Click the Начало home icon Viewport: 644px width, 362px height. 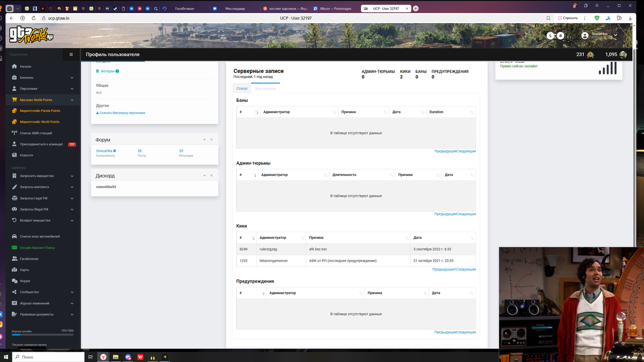click(15, 66)
